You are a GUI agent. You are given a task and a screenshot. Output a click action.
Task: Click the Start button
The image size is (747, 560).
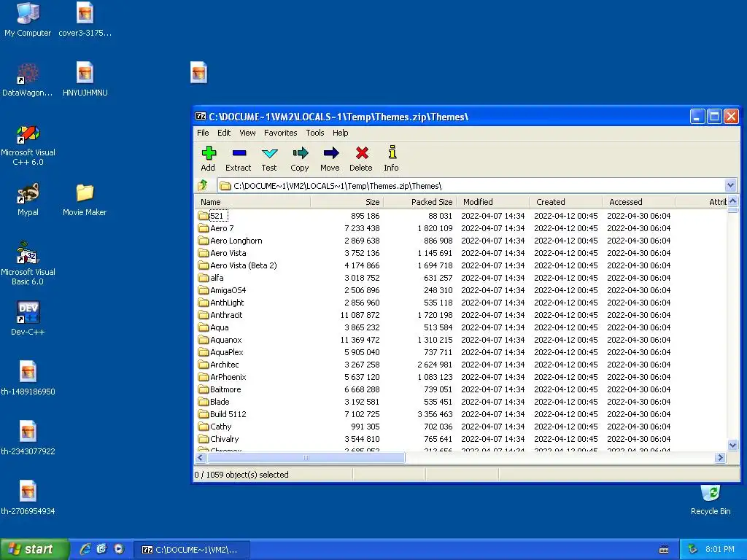34,550
